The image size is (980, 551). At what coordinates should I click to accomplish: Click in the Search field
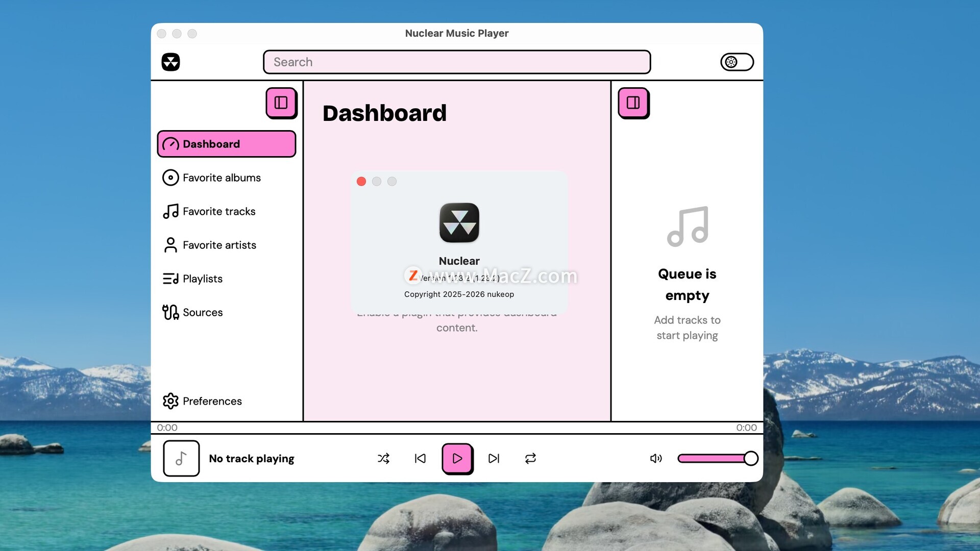tap(456, 62)
